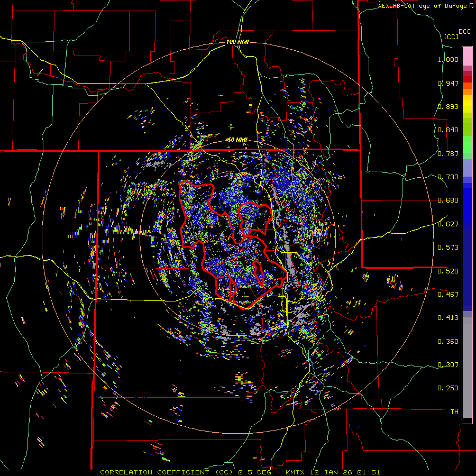Click the 0.947 legend value
Image resolution: width=476 pixels, height=476 pixels.
click(x=448, y=83)
